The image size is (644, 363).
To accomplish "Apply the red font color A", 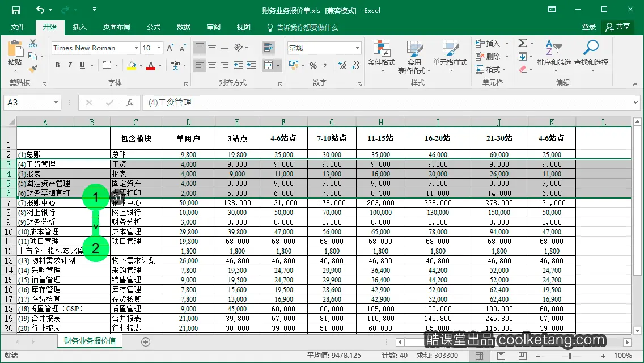I will (151, 65).
